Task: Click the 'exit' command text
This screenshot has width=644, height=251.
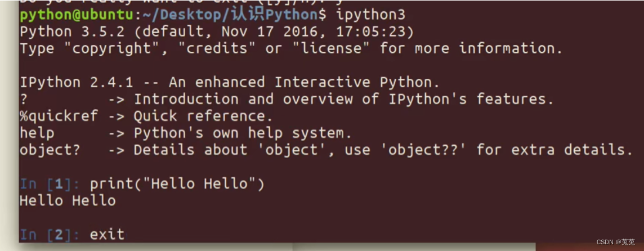Action: [x=107, y=235]
